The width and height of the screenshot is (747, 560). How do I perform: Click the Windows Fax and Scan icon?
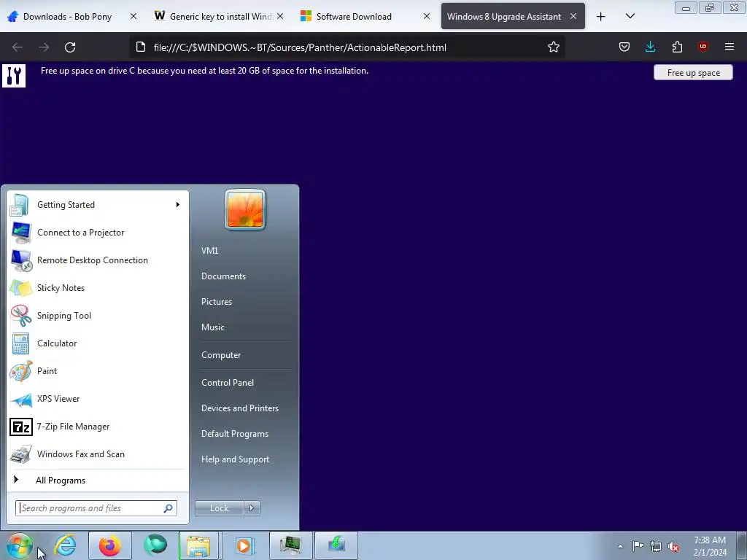coord(21,454)
